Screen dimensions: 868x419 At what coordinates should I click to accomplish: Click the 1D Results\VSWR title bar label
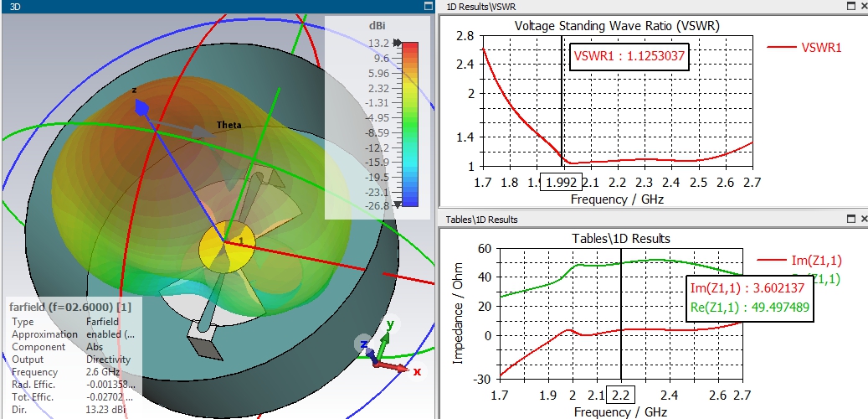[x=481, y=6]
